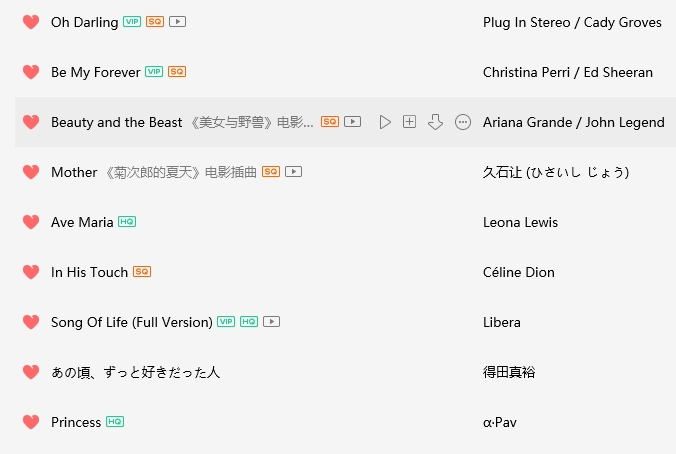Image resolution: width=676 pixels, height=454 pixels.
Task: Play the Beauty and the Beast song
Action: pyautogui.click(x=385, y=122)
